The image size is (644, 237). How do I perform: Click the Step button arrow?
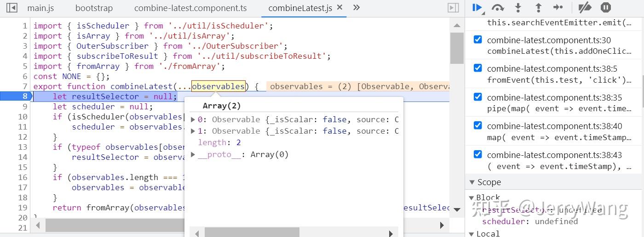pos(558,7)
